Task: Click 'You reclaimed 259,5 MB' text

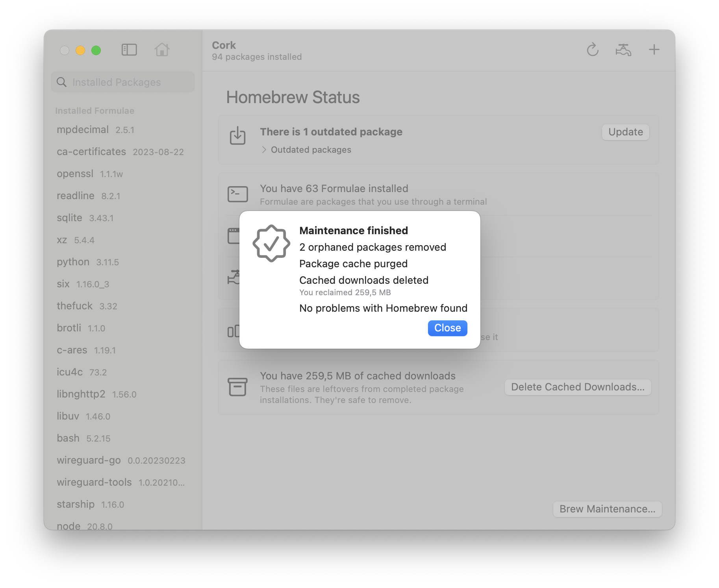Action: (x=345, y=292)
